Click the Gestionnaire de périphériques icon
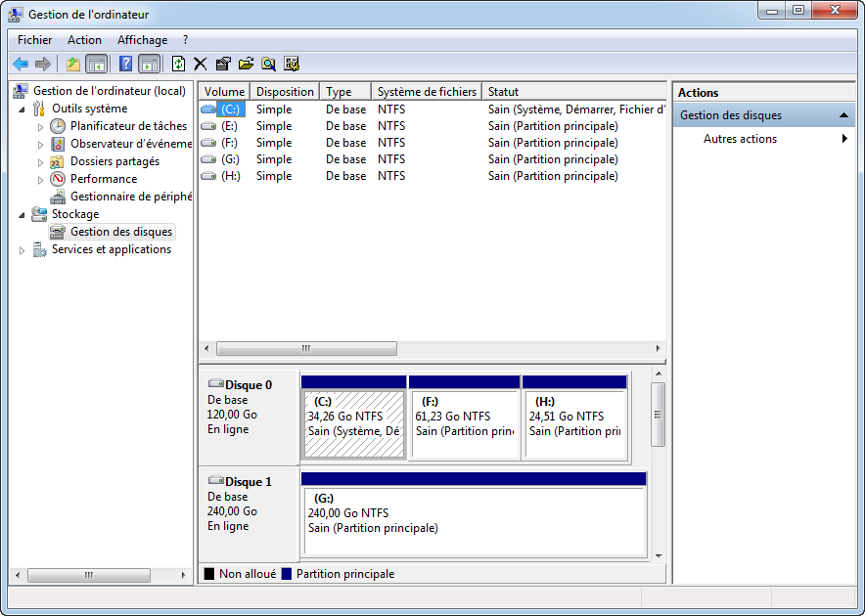Viewport: 865px width, 616px height. (x=58, y=197)
